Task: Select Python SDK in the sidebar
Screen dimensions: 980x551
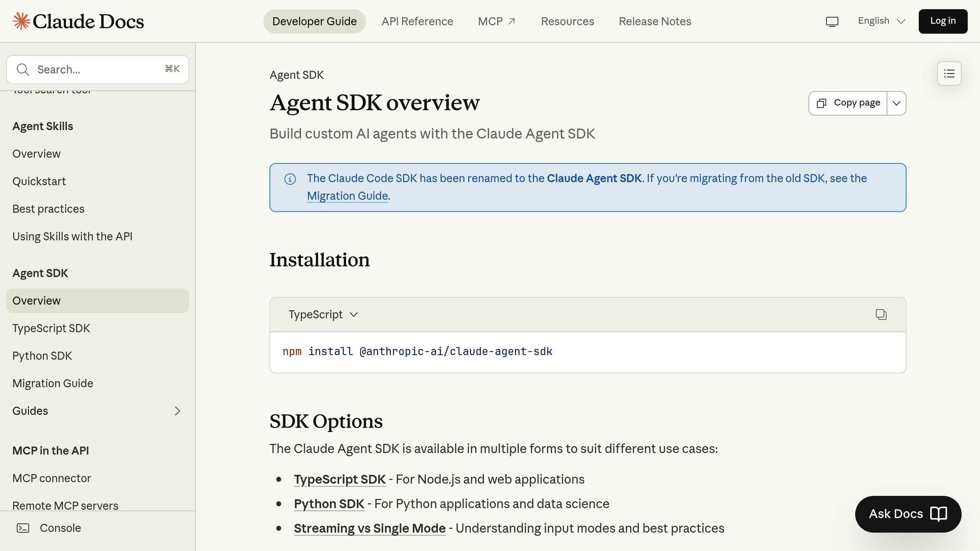Action: point(42,356)
